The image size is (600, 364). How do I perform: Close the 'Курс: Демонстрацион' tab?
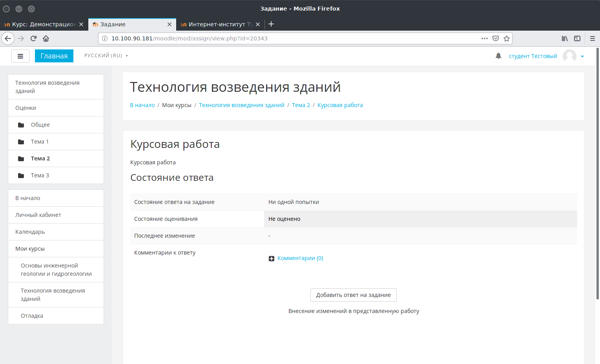click(81, 24)
